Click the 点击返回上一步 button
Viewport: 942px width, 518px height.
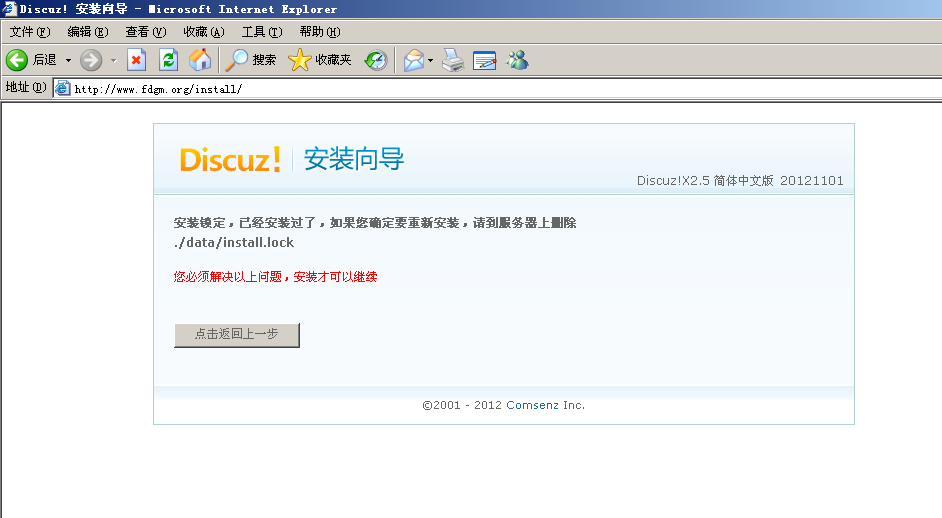(237, 335)
